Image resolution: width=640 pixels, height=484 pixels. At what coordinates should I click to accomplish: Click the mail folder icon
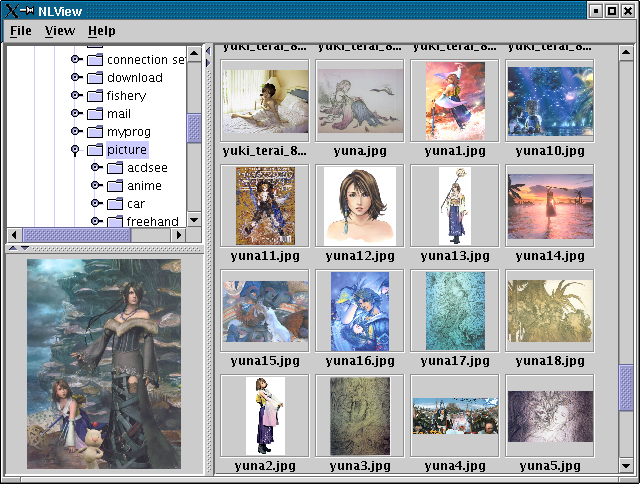coord(95,114)
